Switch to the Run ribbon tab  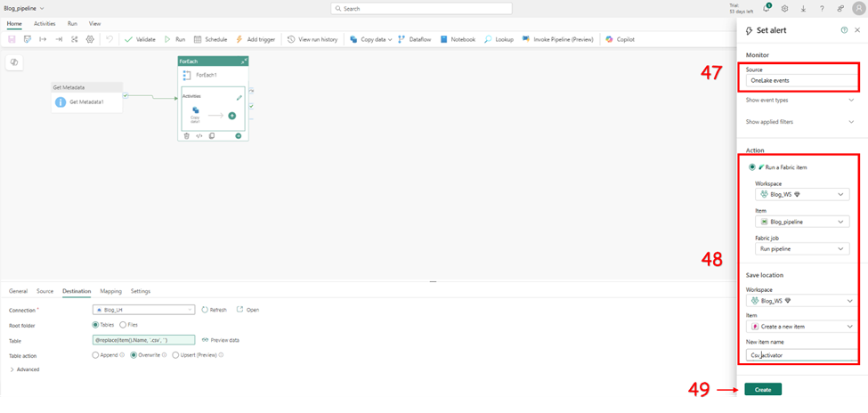click(72, 24)
